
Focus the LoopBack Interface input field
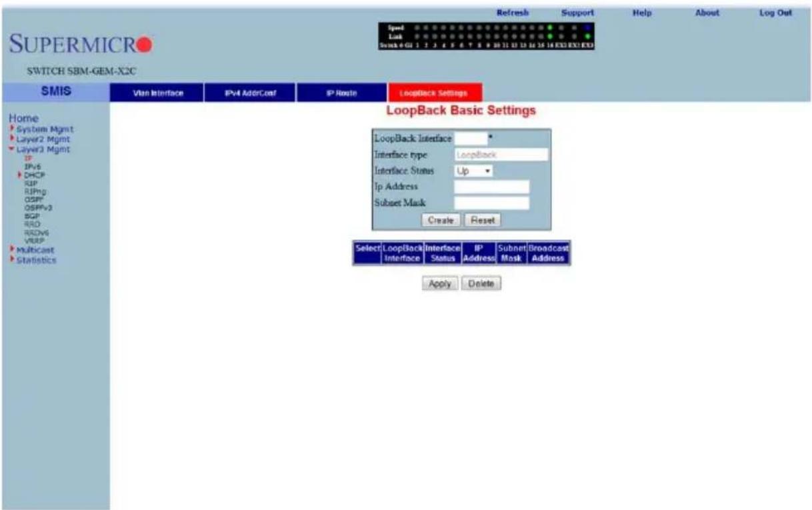click(x=471, y=139)
